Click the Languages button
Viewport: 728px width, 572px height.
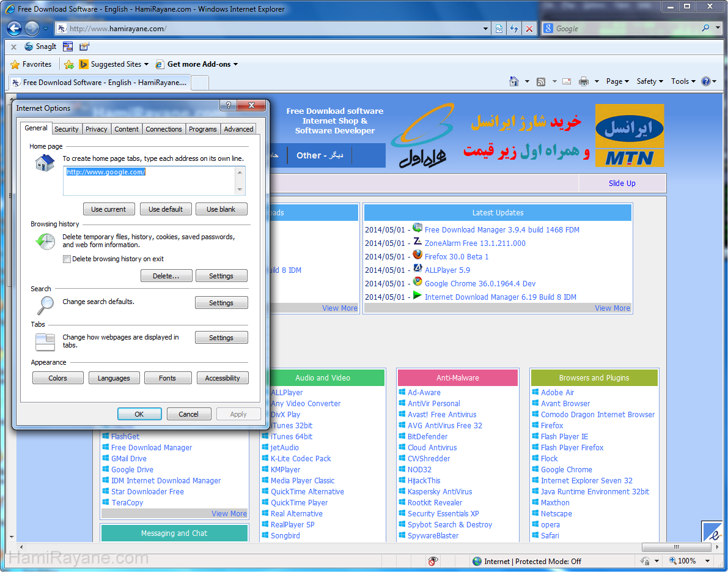point(114,378)
